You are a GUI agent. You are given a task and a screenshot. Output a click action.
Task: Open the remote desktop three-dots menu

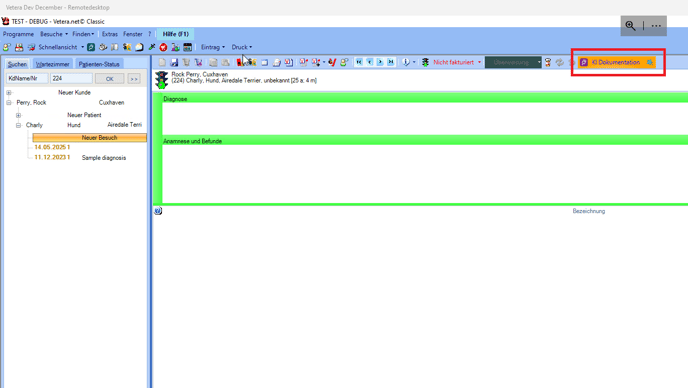click(x=656, y=25)
